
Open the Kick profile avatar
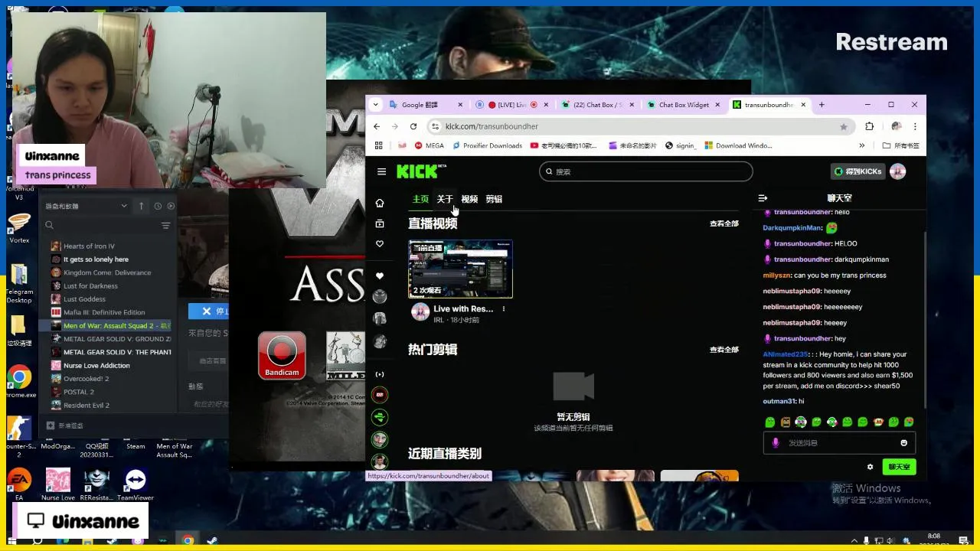898,171
